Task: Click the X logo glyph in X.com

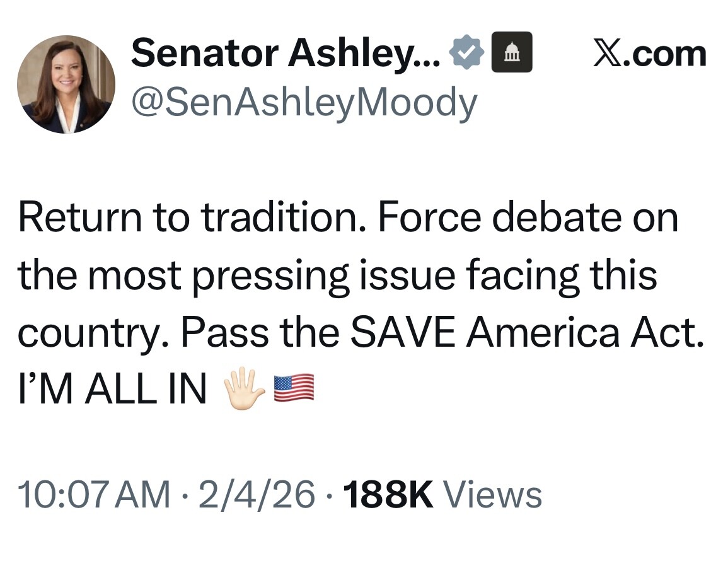Action: point(608,54)
